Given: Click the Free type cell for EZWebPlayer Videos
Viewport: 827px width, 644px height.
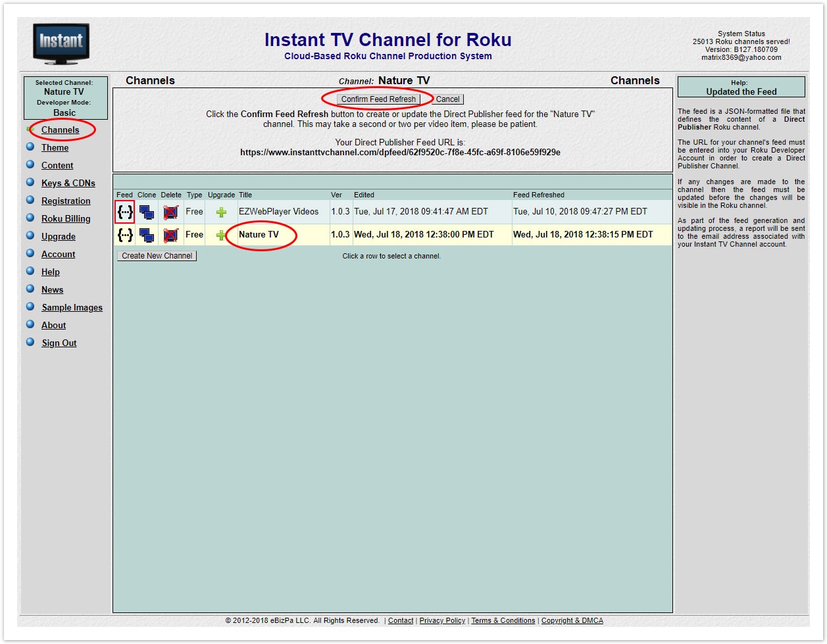Looking at the screenshot, I should [194, 212].
